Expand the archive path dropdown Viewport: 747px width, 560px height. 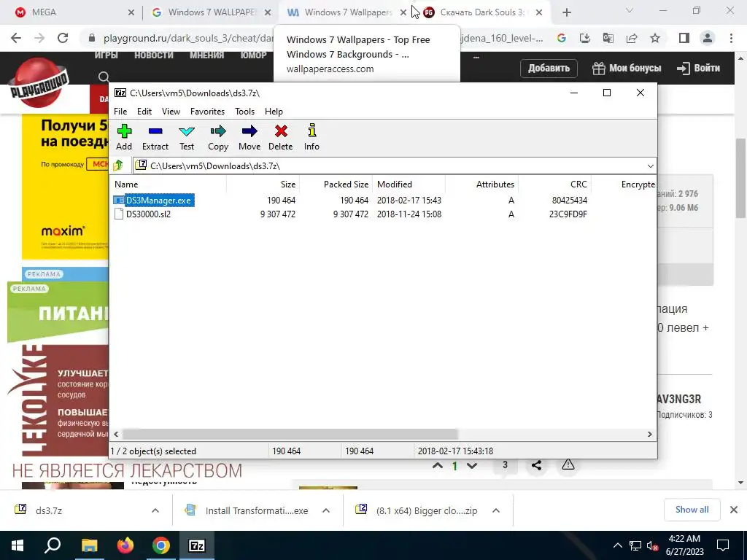[650, 166]
